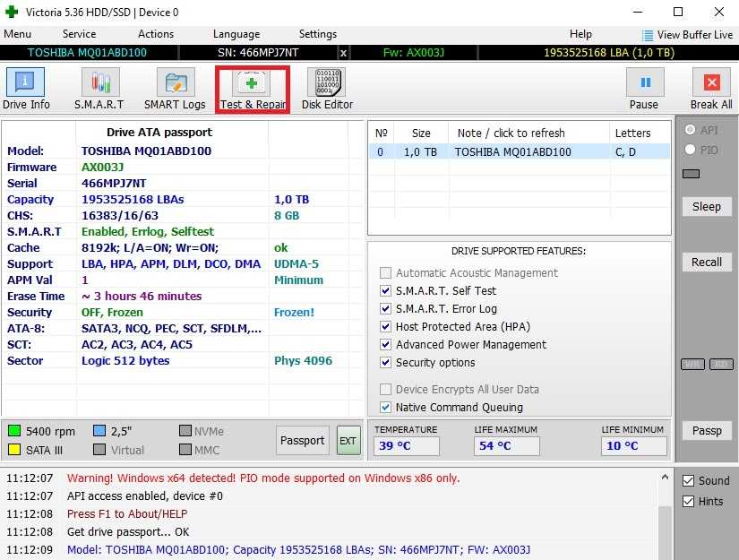Open the Help menu
This screenshot has height=560, width=739.
click(x=580, y=34)
